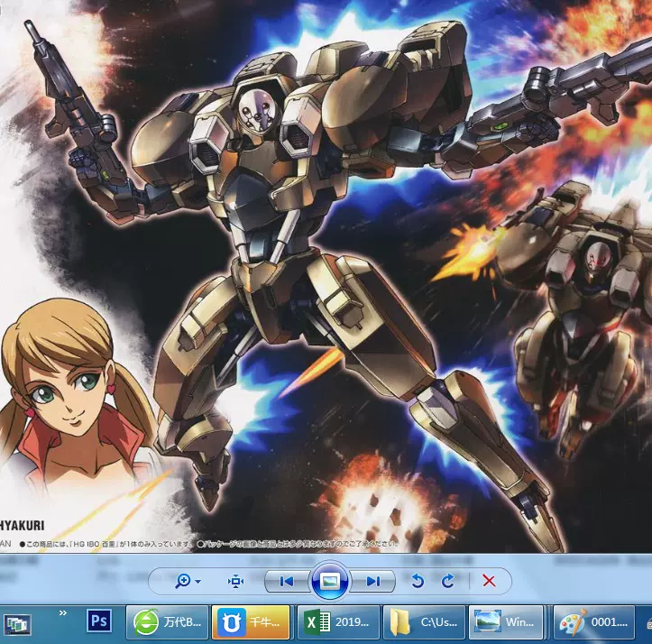Go to the previous image

pyautogui.click(x=287, y=581)
